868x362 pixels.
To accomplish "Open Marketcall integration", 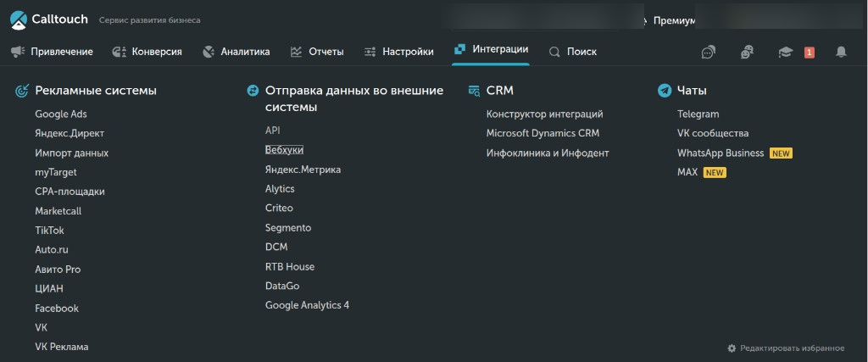I will [58, 211].
